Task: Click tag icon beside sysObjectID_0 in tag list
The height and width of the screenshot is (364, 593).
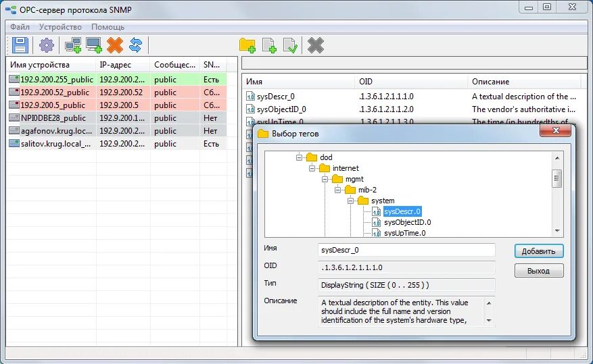Action: pos(250,109)
